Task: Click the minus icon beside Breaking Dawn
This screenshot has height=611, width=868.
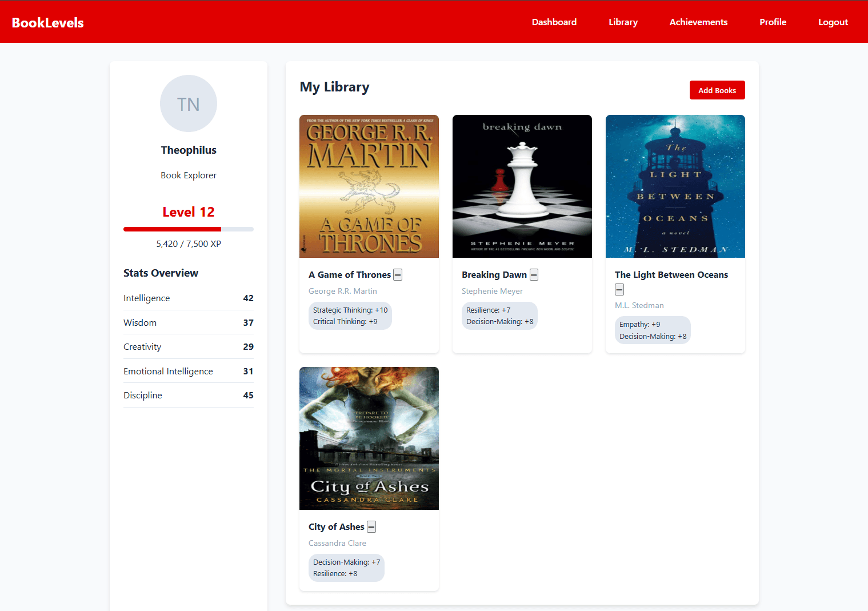Action: 534,275
